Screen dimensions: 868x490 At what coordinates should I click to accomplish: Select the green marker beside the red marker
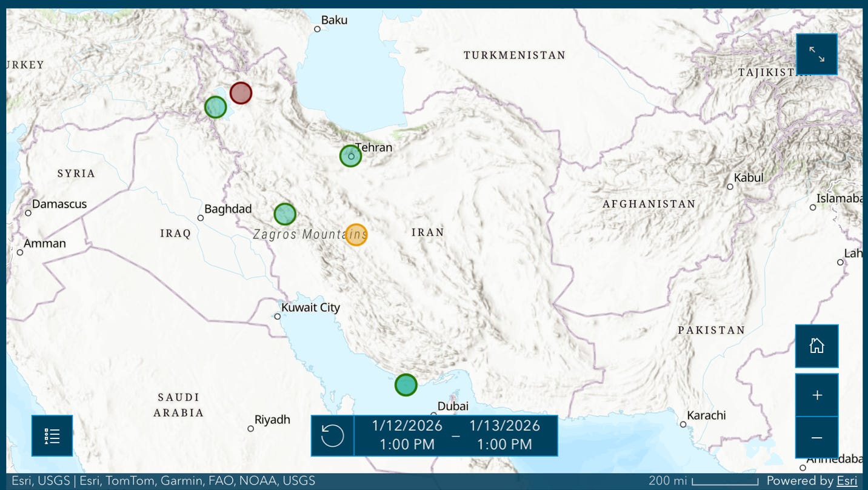(x=215, y=107)
